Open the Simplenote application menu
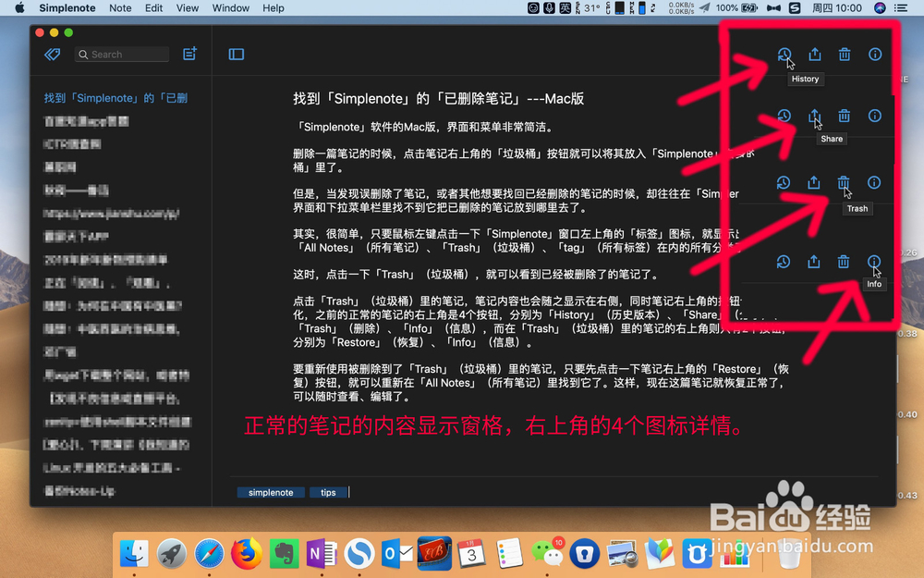This screenshot has width=924, height=578. 67,7
